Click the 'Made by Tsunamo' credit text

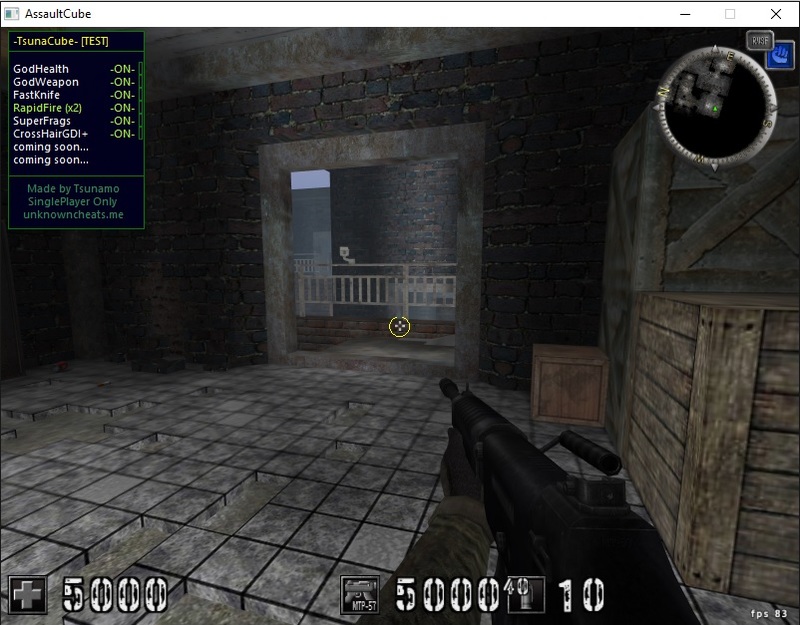pyautogui.click(x=73, y=189)
